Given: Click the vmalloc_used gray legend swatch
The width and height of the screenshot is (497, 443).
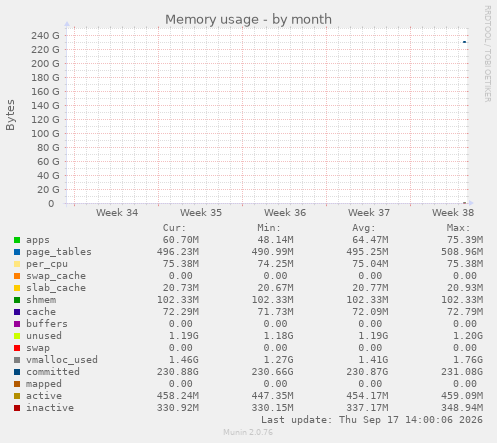Looking at the screenshot, I should [17, 360].
